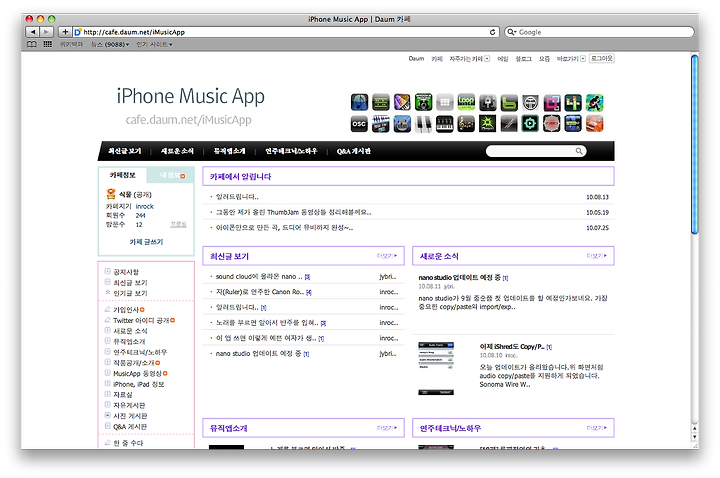Open the blue globe music note app icon
The image size is (720, 478).
359,102
